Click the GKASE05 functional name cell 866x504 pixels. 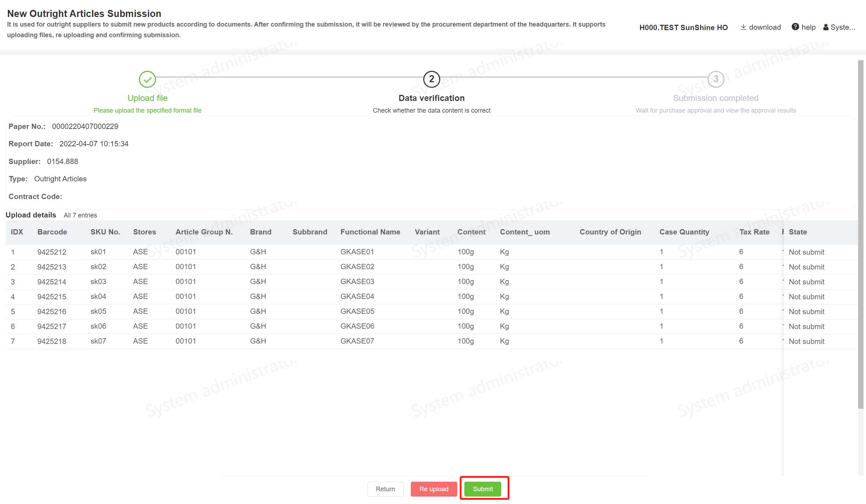pos(357,311)
